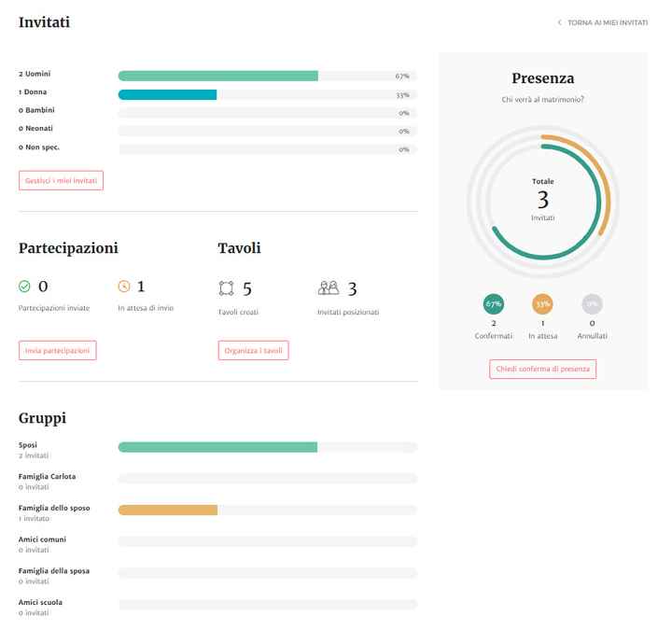This screenshot has width=672, height=630.
Task: Click the orange Famiglia dello sposo bar
Action: pos(167,510)
